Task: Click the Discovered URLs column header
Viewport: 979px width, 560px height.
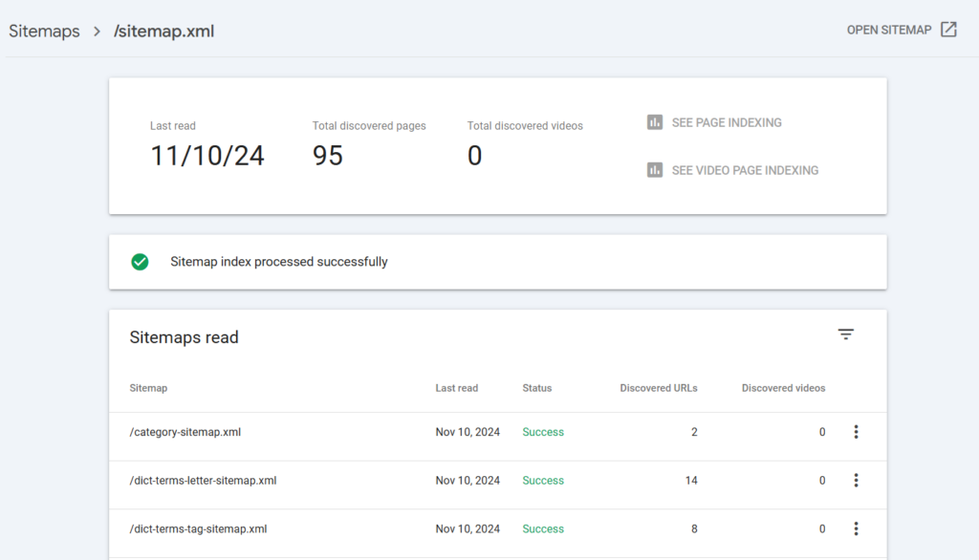Action: (658, 388)
